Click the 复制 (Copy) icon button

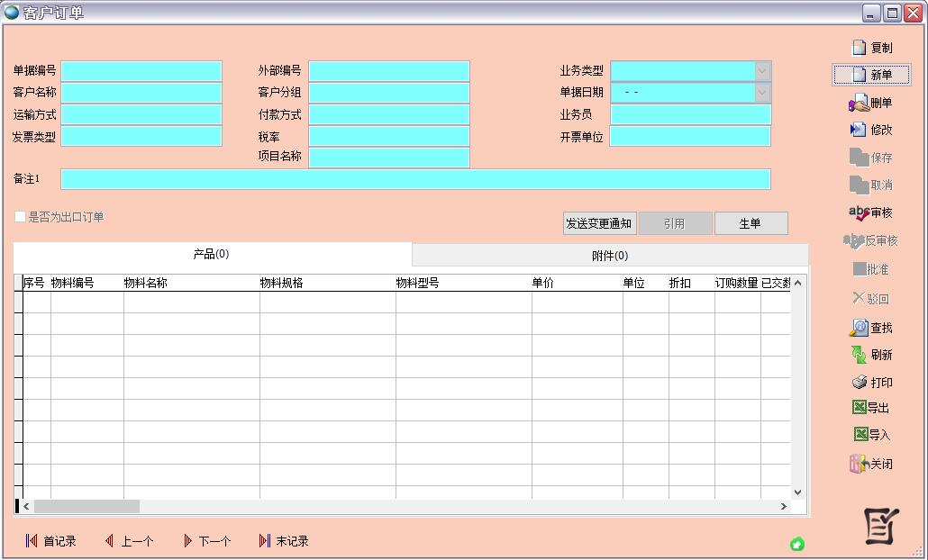(x=871, y=48)
